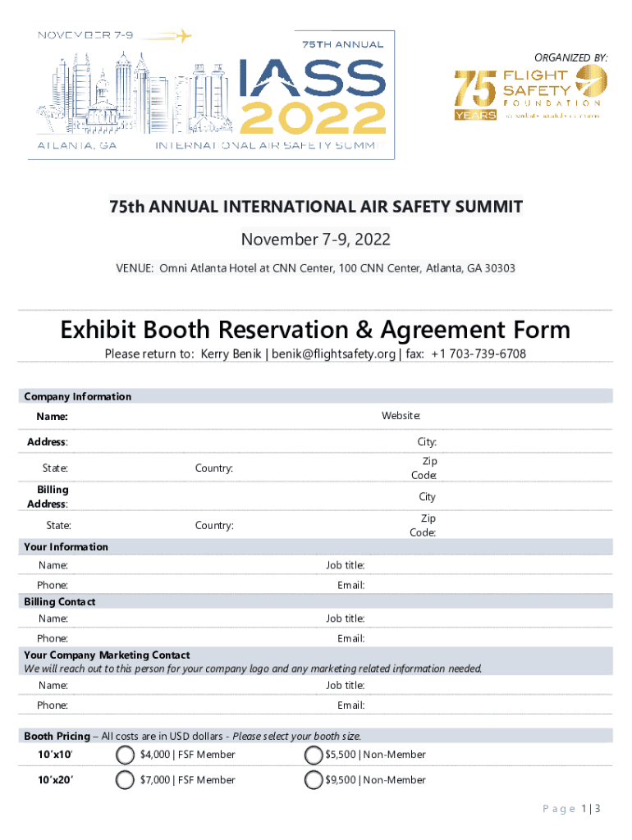Image resolution: width=632 pixels, height=840 pixels.
Task: Click the Page 1|3 footer indicator
Action: [572, 810]
